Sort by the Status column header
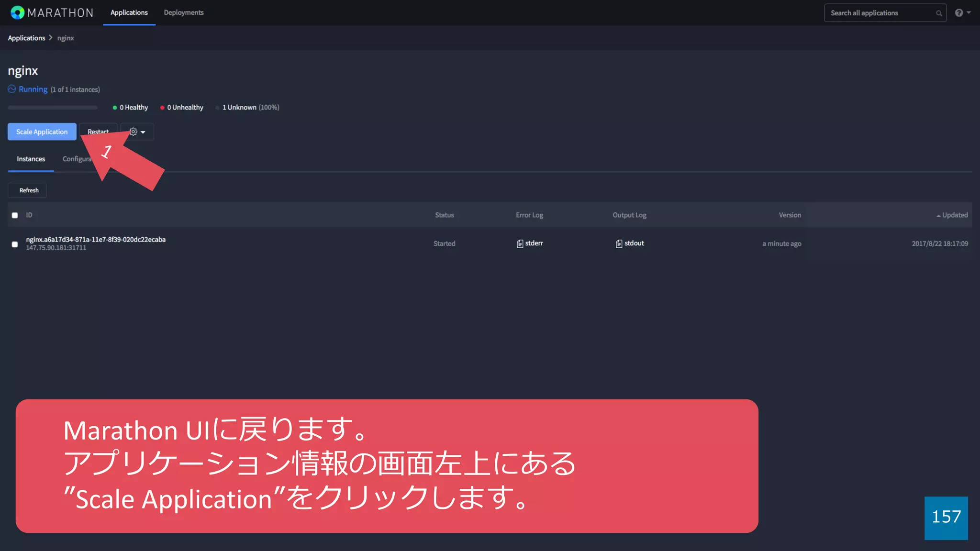The image size is (980, 551). (x=445, y=215)
